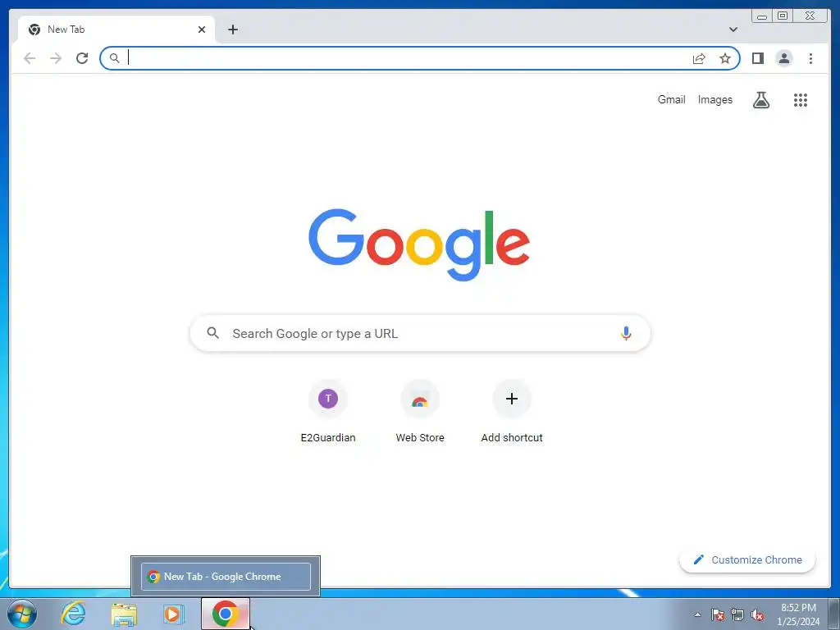Close the New Tab tab
Image resolution: width=840 pixels, height=630 pixels.
pyautogui.click(x=202, y=30)
